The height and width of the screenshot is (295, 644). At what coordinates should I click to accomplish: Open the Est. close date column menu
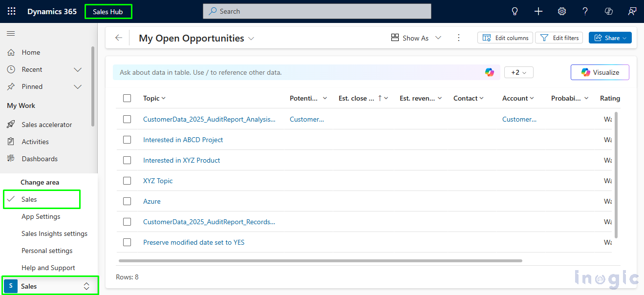coord(363,98)
